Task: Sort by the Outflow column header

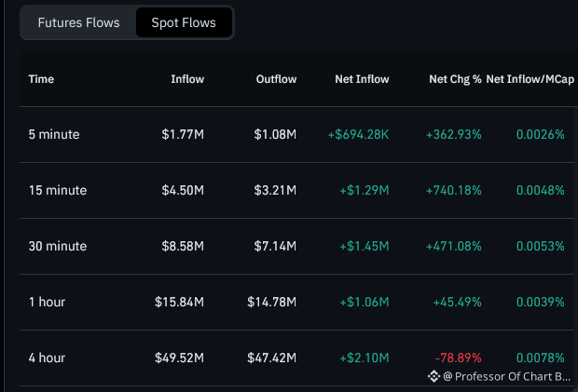Action: [276, 79]
